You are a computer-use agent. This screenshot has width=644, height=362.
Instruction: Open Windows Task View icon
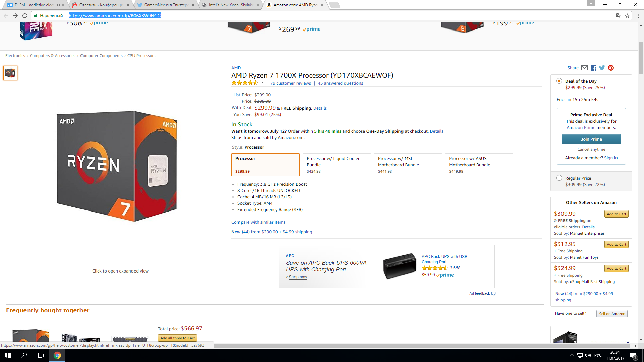click(40, 355)
